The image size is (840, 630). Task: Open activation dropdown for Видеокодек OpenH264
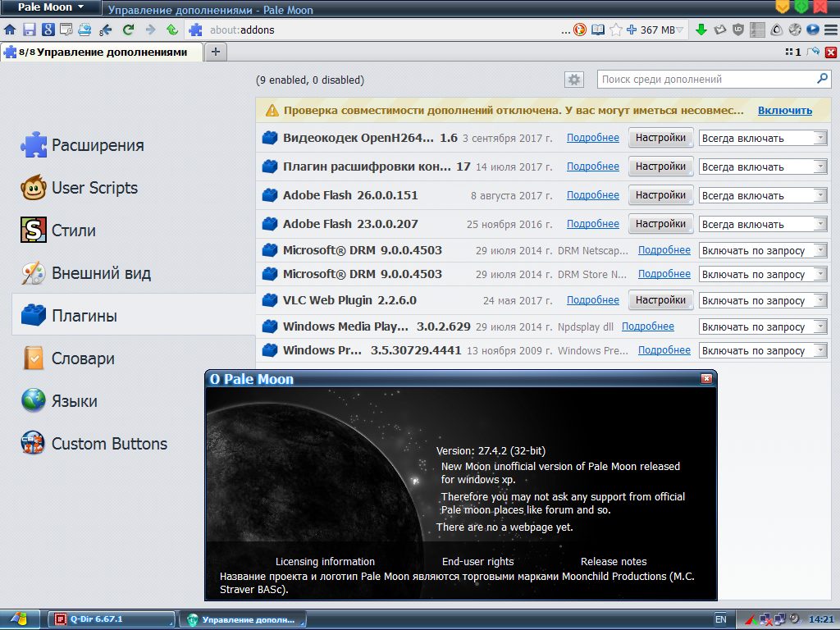(763, 138)
